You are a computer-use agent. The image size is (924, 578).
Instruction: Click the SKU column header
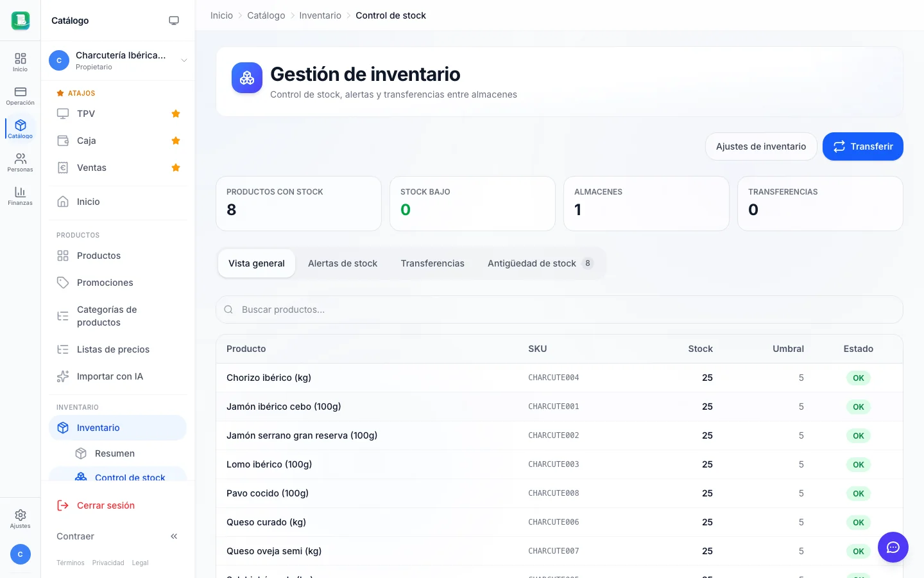pyautogui.click(x=538, y=349)
